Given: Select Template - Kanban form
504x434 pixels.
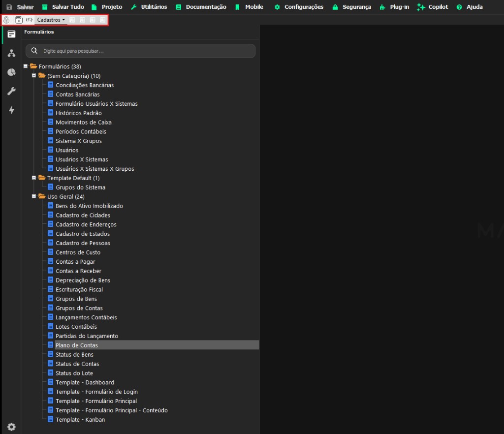Looking at the screenshot, I should click(x=80, y=420).
